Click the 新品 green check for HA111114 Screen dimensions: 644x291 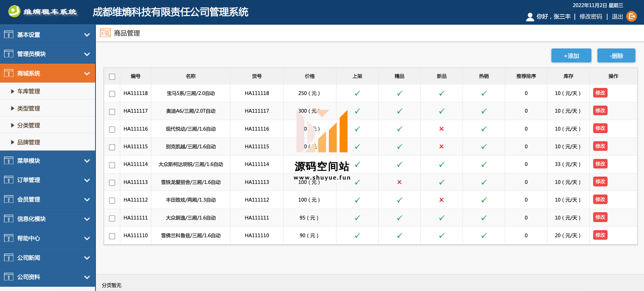tap(442, 164)
